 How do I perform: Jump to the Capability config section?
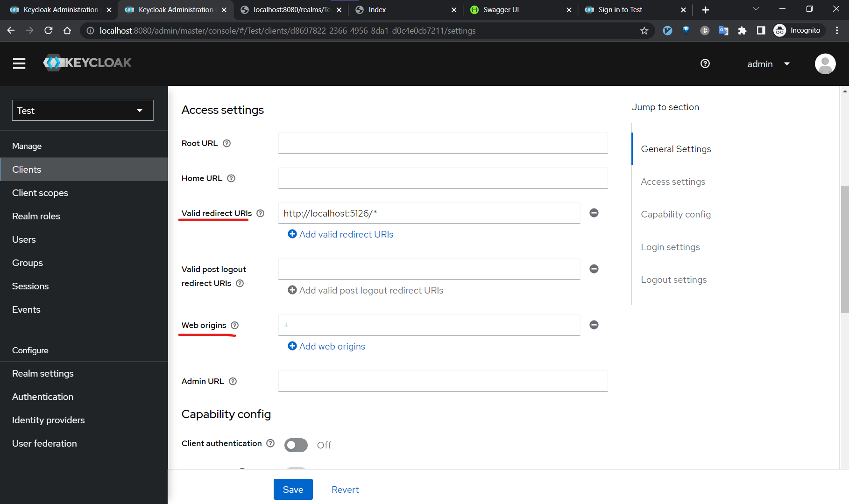click(x=676, y=214)
